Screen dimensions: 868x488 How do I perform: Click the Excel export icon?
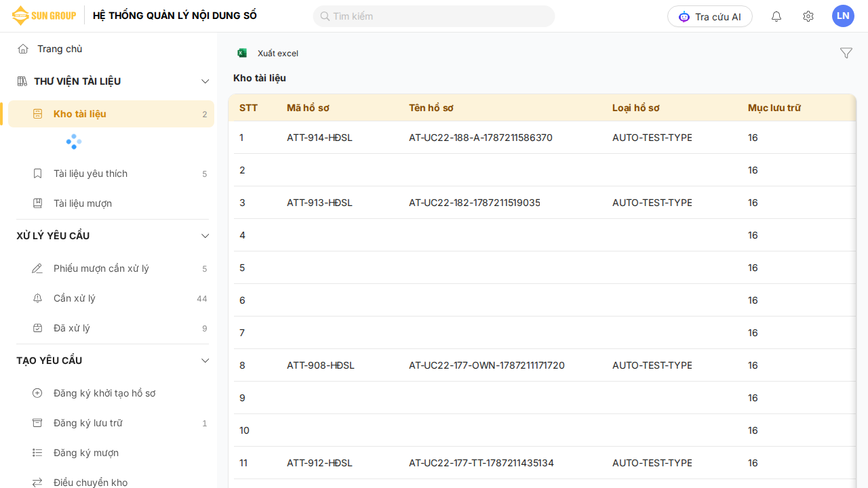click(242, 53)
